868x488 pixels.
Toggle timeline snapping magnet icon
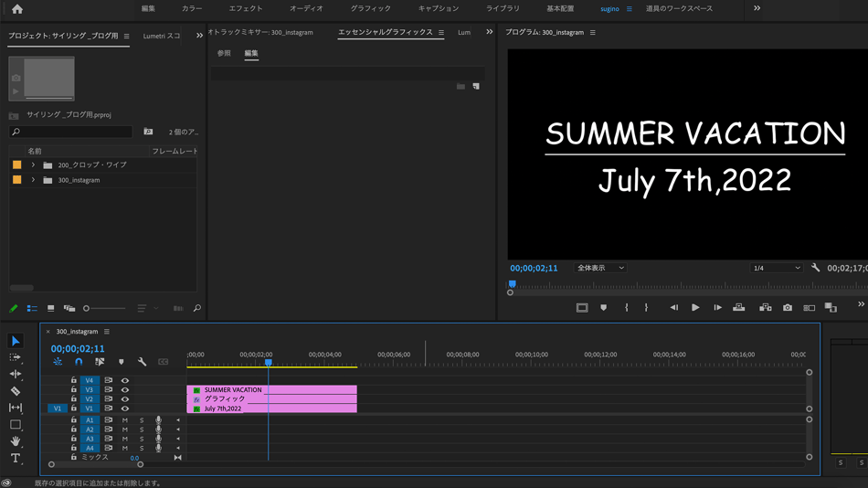pyautogui.click(x=79, y=362)
